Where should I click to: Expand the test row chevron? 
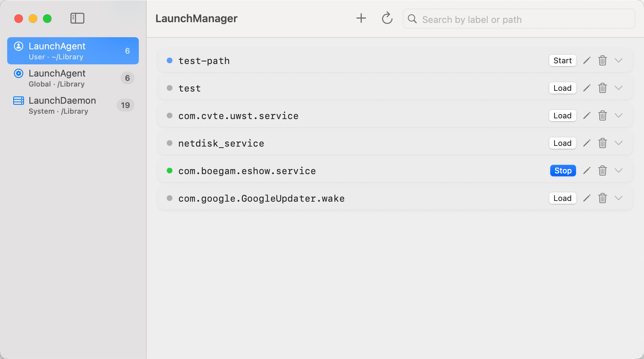pos(619,88)
